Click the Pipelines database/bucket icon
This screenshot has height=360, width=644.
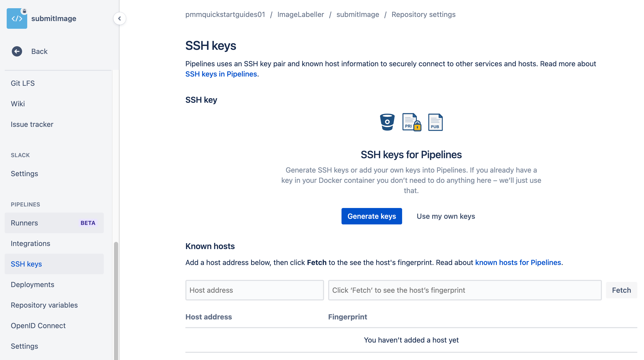pos(387,122)
